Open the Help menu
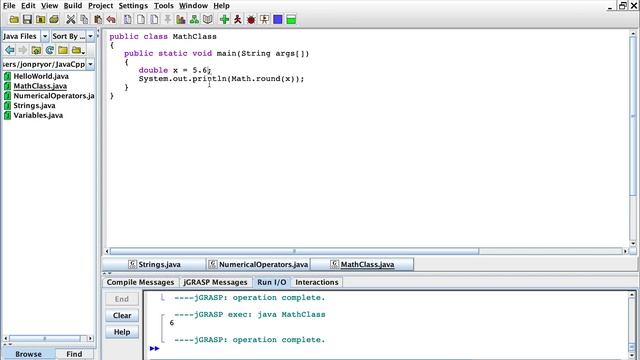Image resolution: width=640 pixels, height=360 pixels. click(x=221, y=6)
